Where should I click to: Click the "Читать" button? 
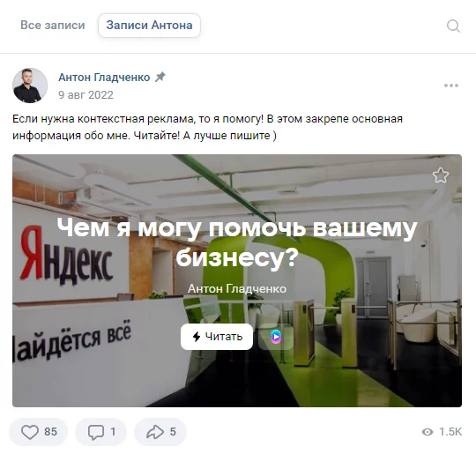point(217,337)
